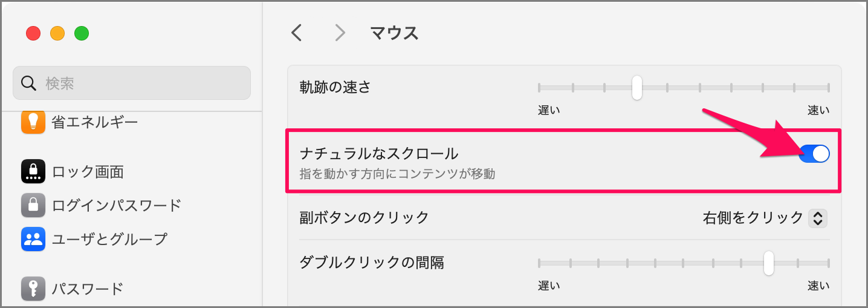
Task: Focus the 検索 search field
Action: [x=139, y=83]
